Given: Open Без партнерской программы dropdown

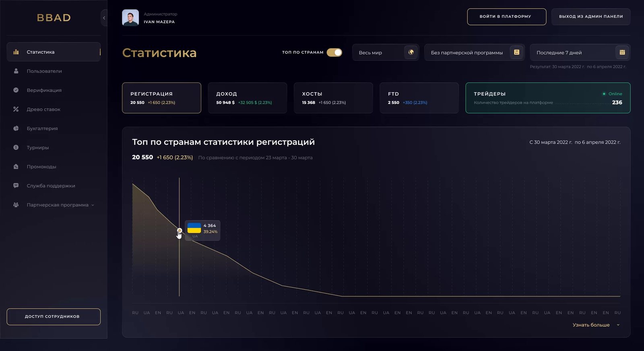Looking at the screenshot, I should (475, 52).
